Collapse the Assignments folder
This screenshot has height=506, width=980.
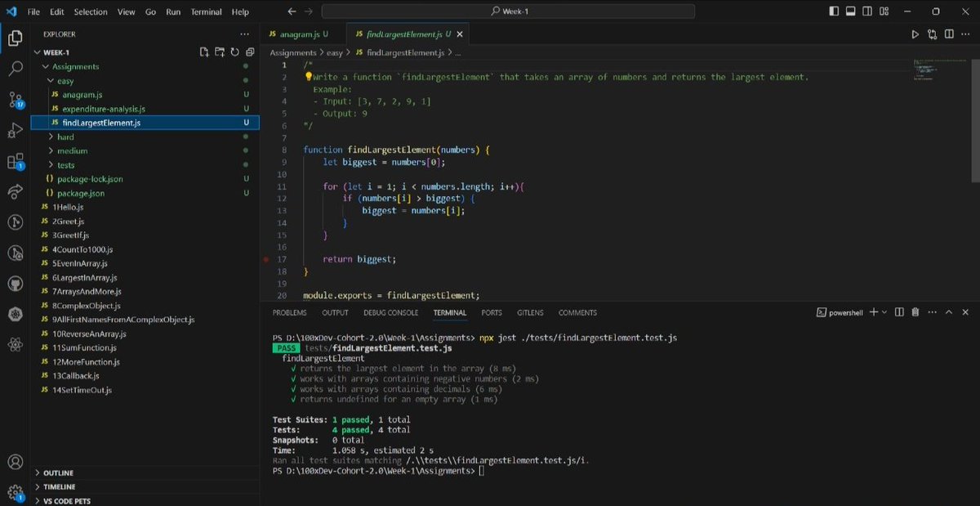(x=45, y=66)
